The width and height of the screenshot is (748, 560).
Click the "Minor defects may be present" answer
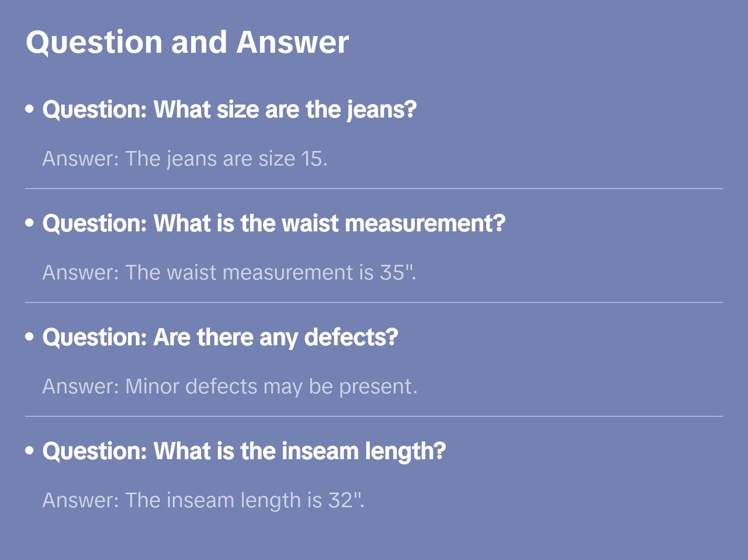[x=230, y=387]
